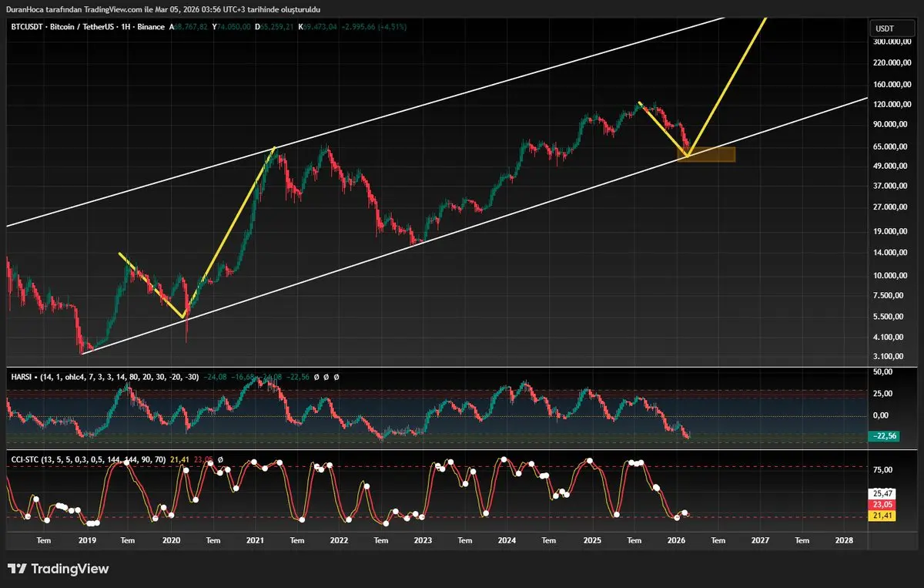Viewport: 924px width, 588px height.
Task: Click the 2021 label on time axis
Action: click(255, 541)
